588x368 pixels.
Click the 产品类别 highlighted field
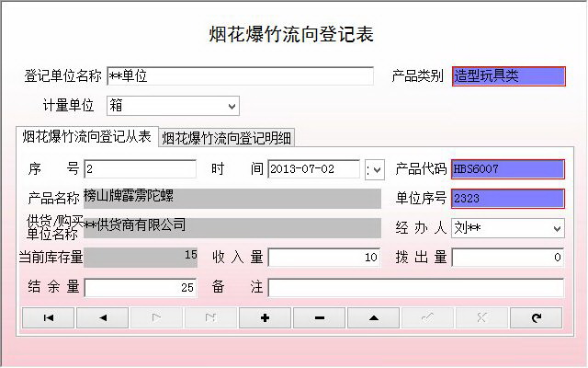508,76
